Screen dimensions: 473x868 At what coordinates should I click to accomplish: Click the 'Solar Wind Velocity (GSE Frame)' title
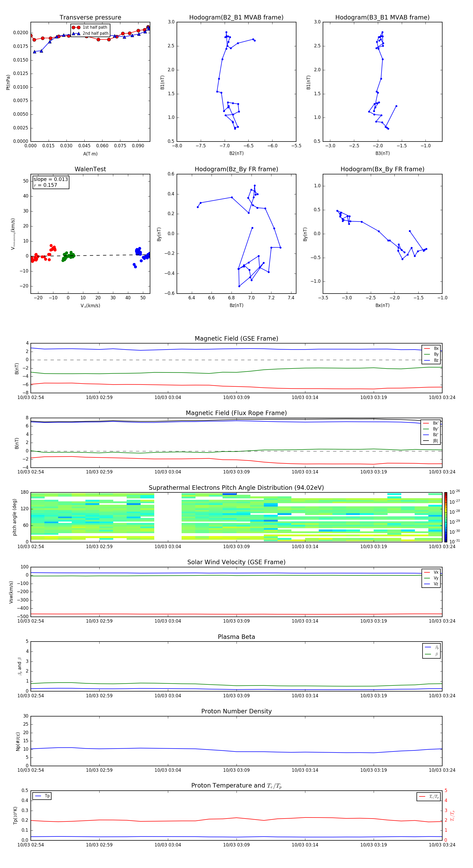click(x=236, y=562)
